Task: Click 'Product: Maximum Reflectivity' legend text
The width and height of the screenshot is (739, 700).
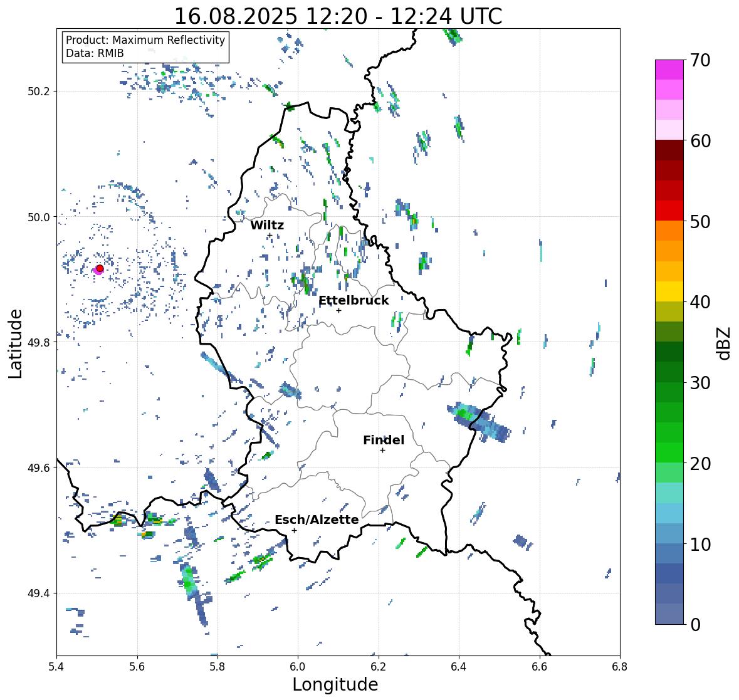Action: [145, 40]
